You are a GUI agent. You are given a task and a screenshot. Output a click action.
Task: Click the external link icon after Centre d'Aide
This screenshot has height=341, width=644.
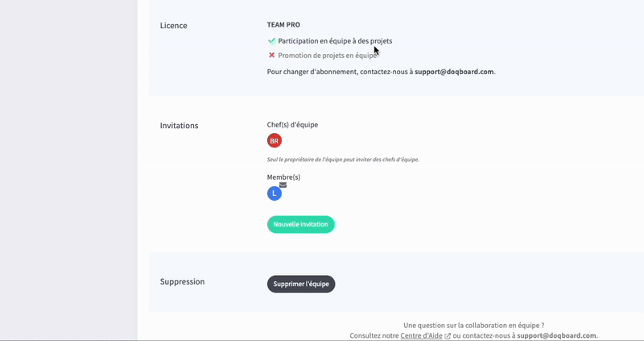click(x=447, y=336)
